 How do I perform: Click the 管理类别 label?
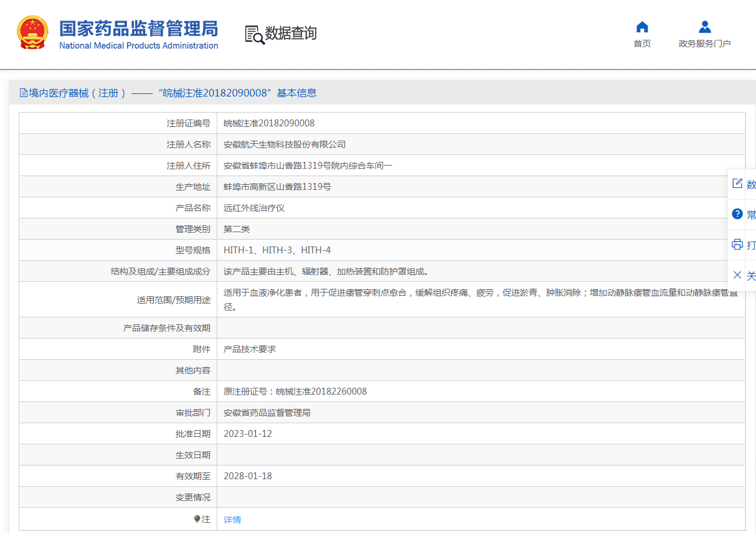[193, 229]
